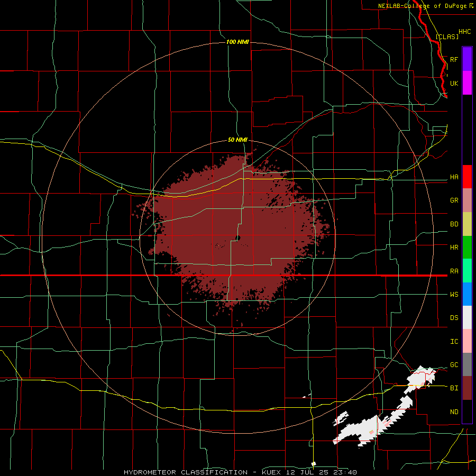Screen dimensions: 476x476
Task: Click the "WS" legend label
Action: click(454, 295)
